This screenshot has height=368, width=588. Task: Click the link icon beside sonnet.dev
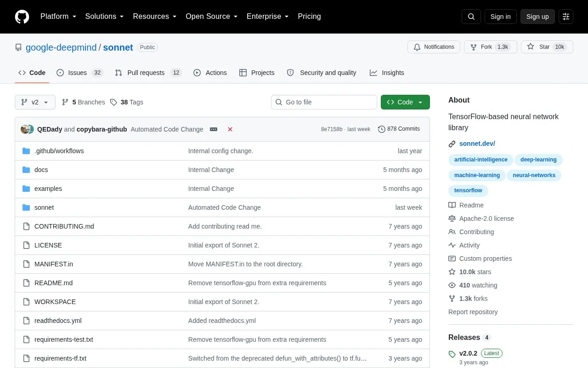[x=452, y=144]
